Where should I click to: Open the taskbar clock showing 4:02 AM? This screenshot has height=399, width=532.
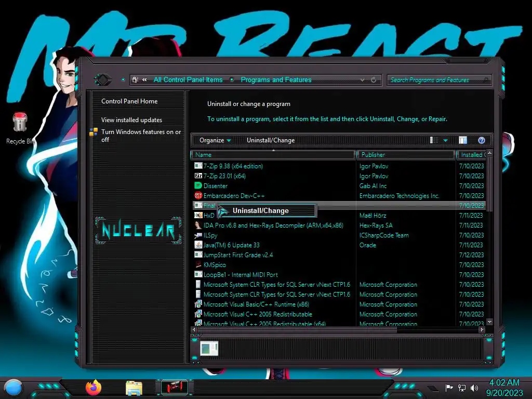click(x=504, y=388)
